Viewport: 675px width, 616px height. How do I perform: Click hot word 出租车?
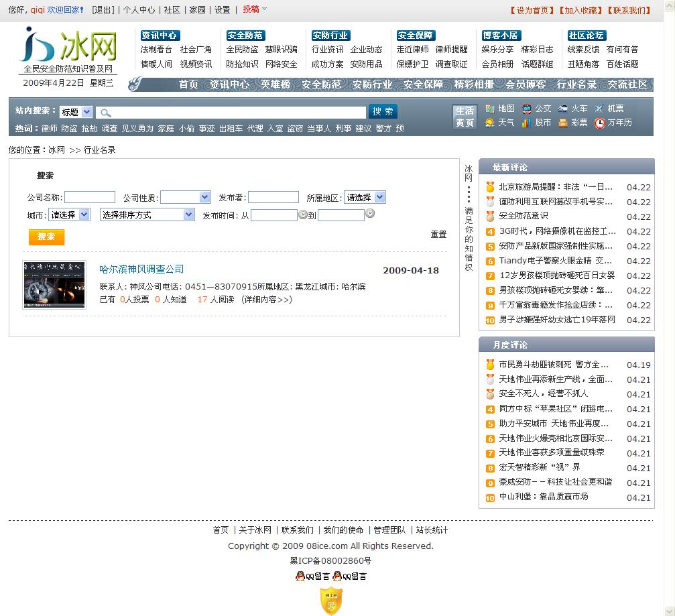point(231,128)
